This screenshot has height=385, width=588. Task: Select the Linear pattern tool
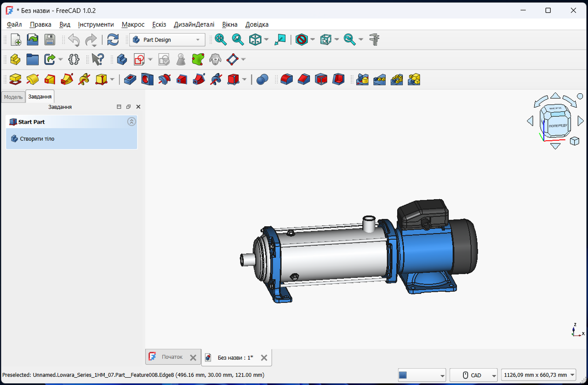click(379, 80)
